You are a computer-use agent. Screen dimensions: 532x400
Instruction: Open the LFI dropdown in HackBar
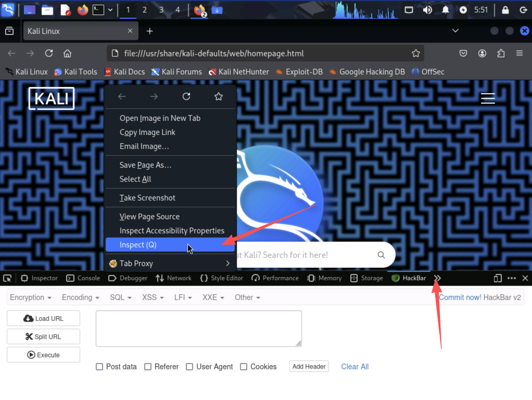[183, 298]
